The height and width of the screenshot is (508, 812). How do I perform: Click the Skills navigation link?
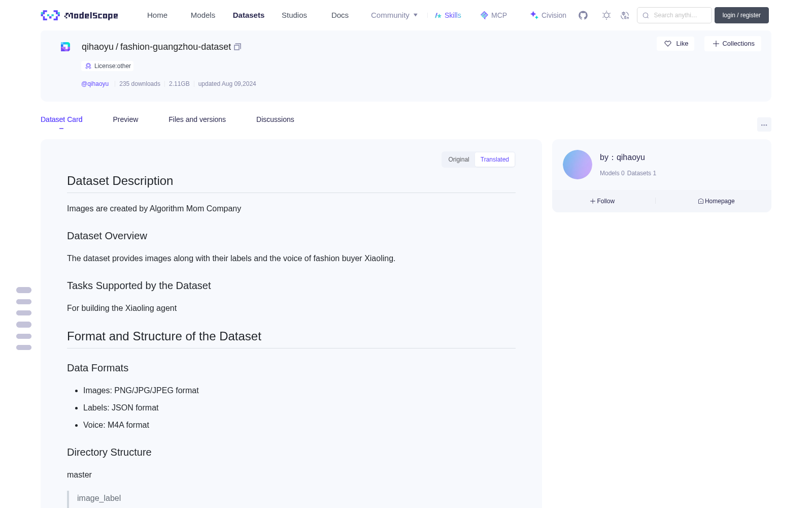click(x=448, y=15)
